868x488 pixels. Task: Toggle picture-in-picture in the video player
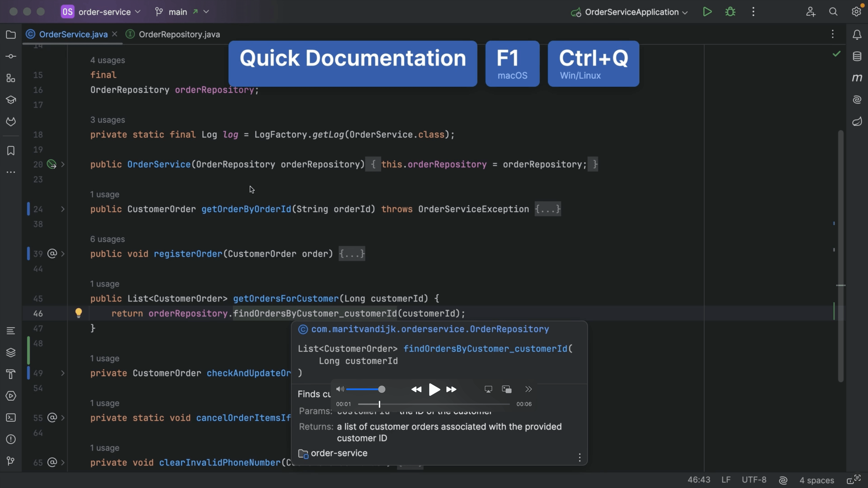[506, 389]
